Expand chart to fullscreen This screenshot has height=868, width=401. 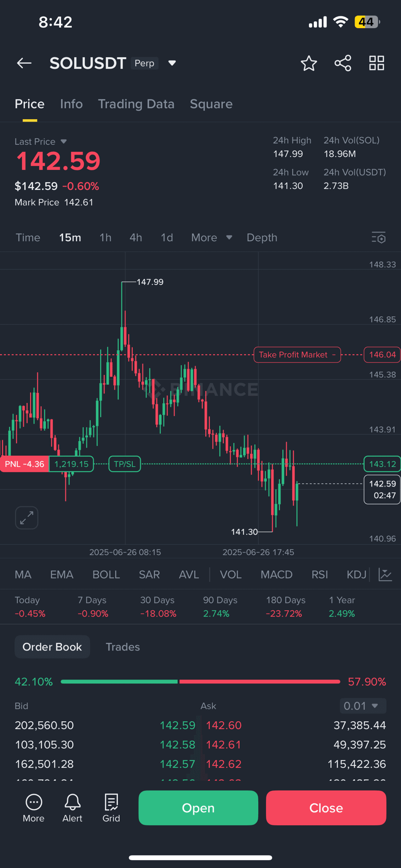[27, 518]
